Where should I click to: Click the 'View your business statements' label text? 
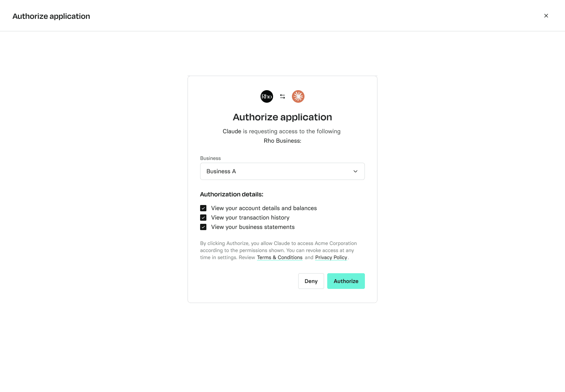click(253, 227)
